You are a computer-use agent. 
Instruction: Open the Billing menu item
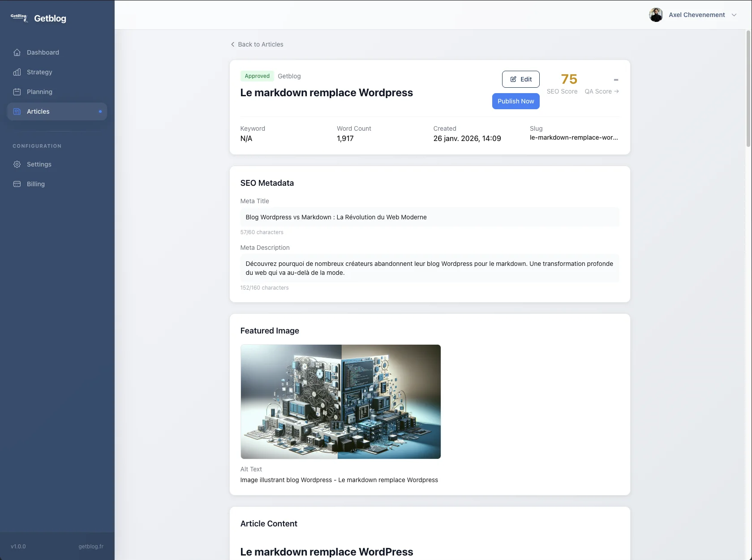click(x=36, y=184)
